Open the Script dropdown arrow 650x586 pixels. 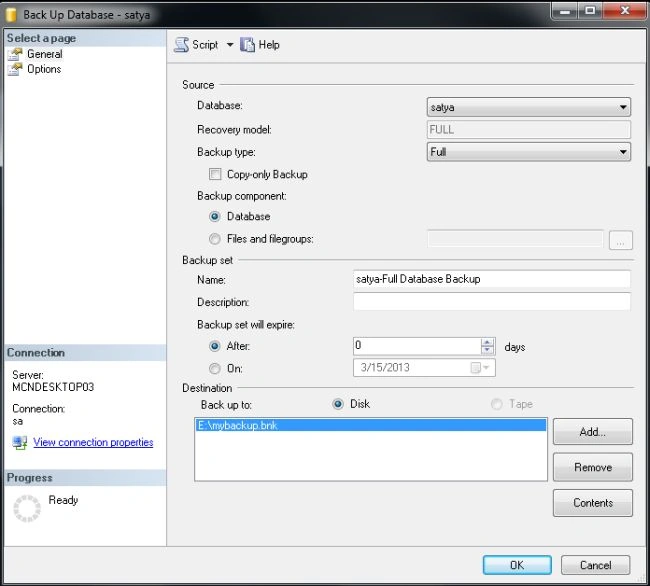tap(230, 44)
